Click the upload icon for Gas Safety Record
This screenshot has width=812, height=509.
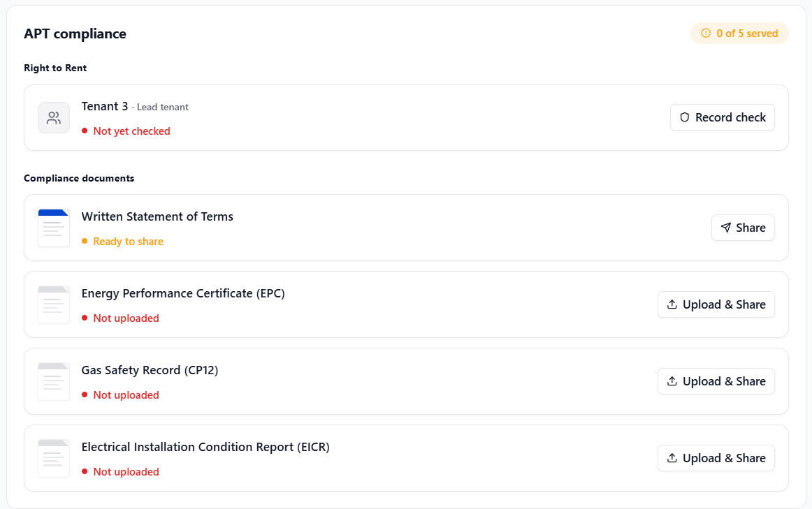pos(672,381)
